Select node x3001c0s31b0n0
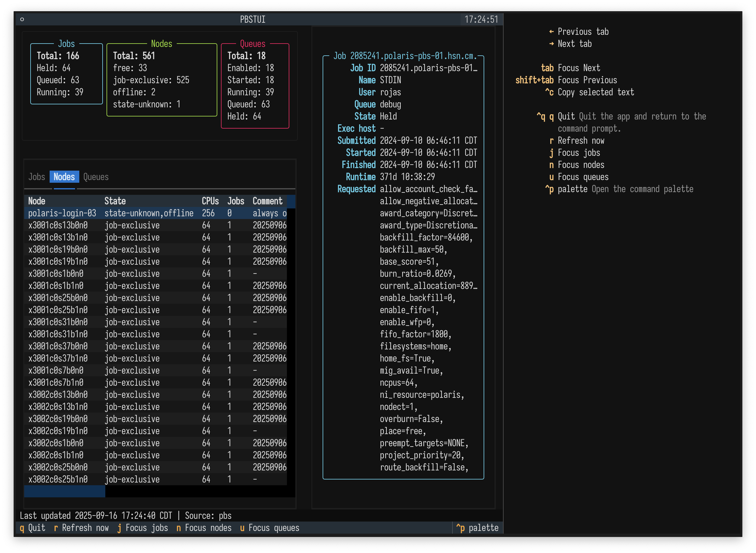The width and height of the screenshot is (756, 553). coord(156,322)
